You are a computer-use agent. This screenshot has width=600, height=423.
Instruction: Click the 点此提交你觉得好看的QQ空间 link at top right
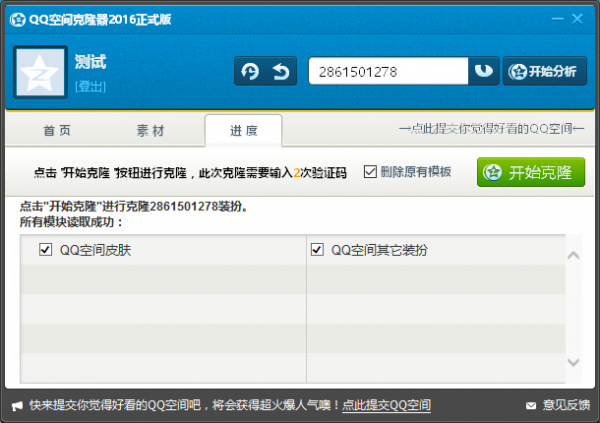[491, 129]
